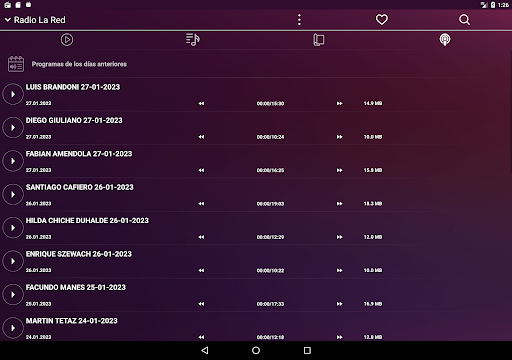Viewport: 512px width, 360px height.
Task: Play HILDA CHICHE DUHALDE 26-01-2023 episode
Action: (13, 228)
